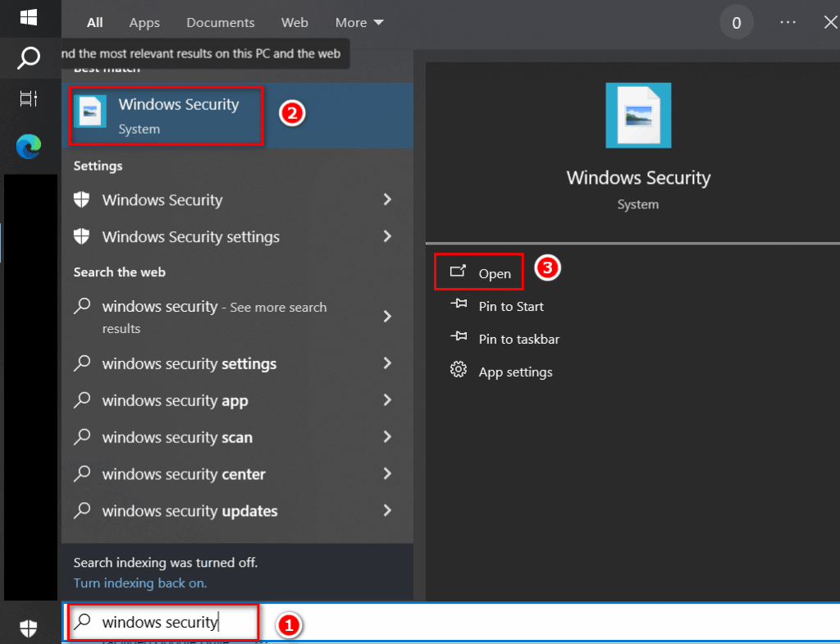Click the magnifier icon inside the search box

click(x=83, y=622)
